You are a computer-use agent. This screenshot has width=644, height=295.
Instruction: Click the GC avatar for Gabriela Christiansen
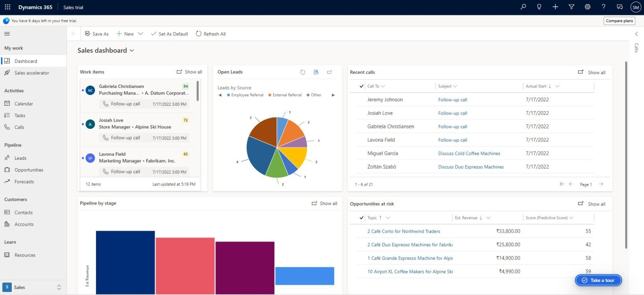(x=90, y=90)
